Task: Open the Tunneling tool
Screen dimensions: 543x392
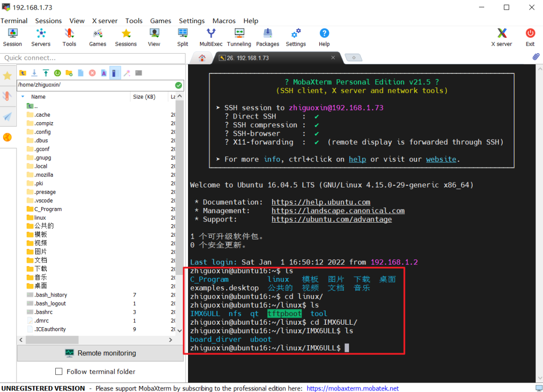Action: 239,37
